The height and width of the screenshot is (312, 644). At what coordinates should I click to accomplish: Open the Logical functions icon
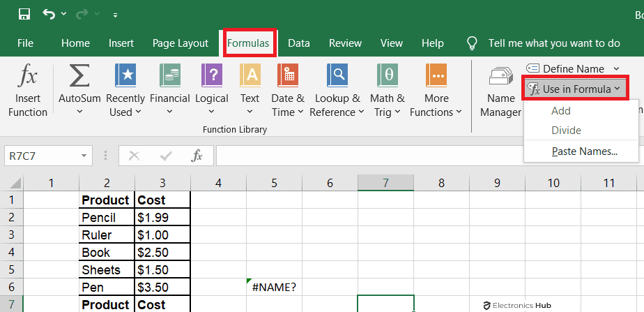[212, 75]
